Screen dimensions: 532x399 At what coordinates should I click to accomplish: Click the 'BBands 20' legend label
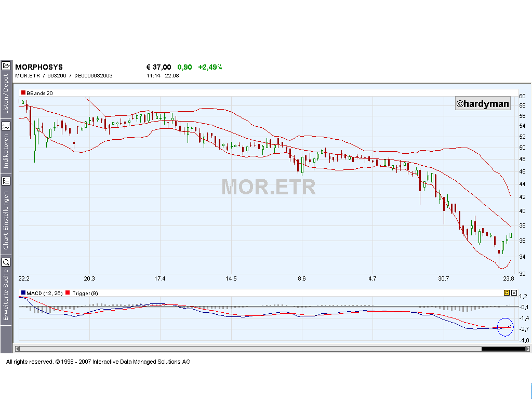39,94
